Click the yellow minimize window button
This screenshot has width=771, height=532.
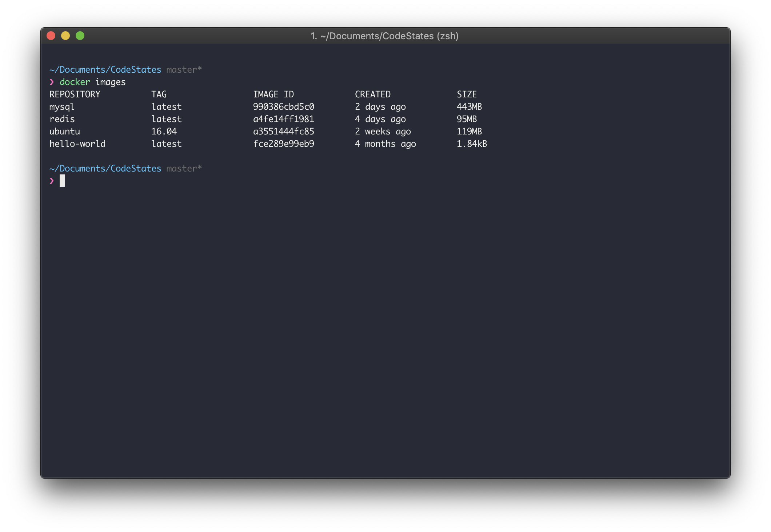pyautogui.click(x=65, y=36)
